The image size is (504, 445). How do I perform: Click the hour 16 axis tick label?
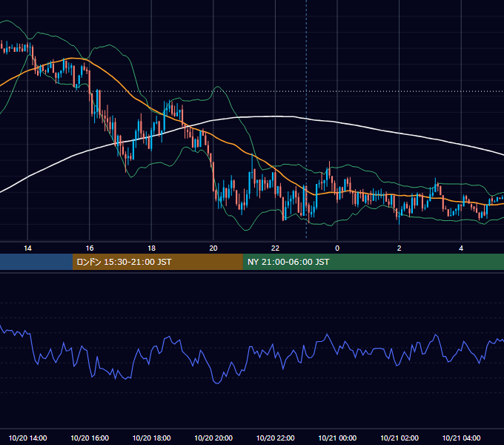pos(90,248)
